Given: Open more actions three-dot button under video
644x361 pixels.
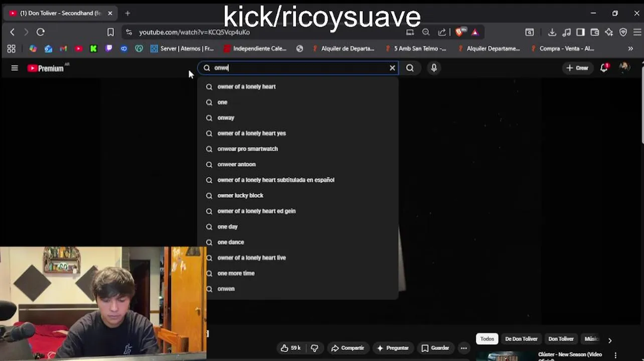Looking at the screenshot, I should click(x=464, y=348).
